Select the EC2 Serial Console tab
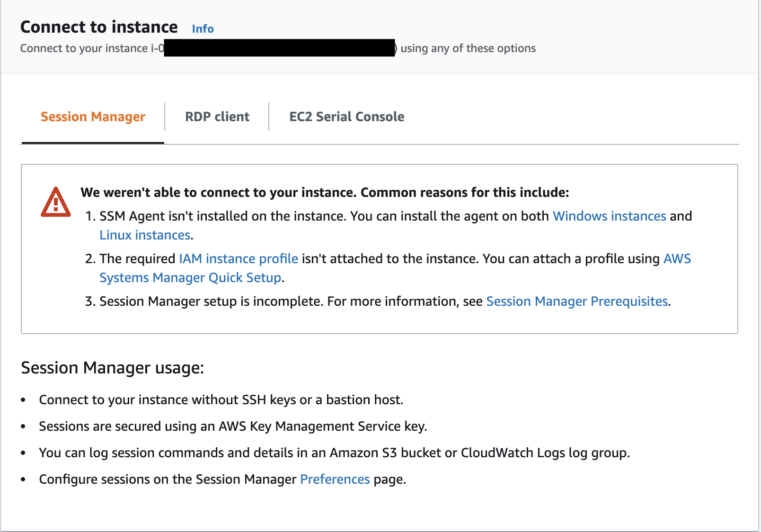761x532 pixels. 346,117
